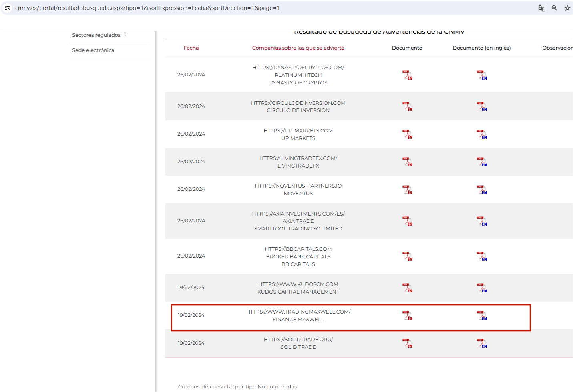Open English PDF for UP Markets
This screenshot has width=573, height=392.
tap(482, 134)
